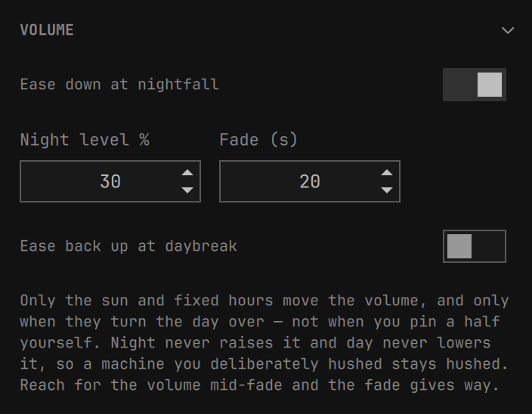Toggle Ease back up at daybreak switch
532x414 pixels.
[x=475, y=246]
